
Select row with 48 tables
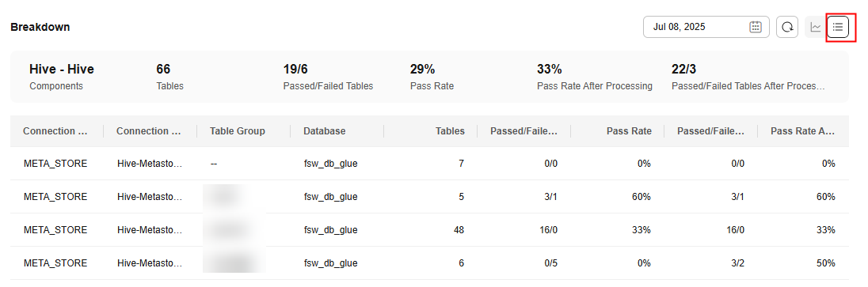(x=429, y=230)
